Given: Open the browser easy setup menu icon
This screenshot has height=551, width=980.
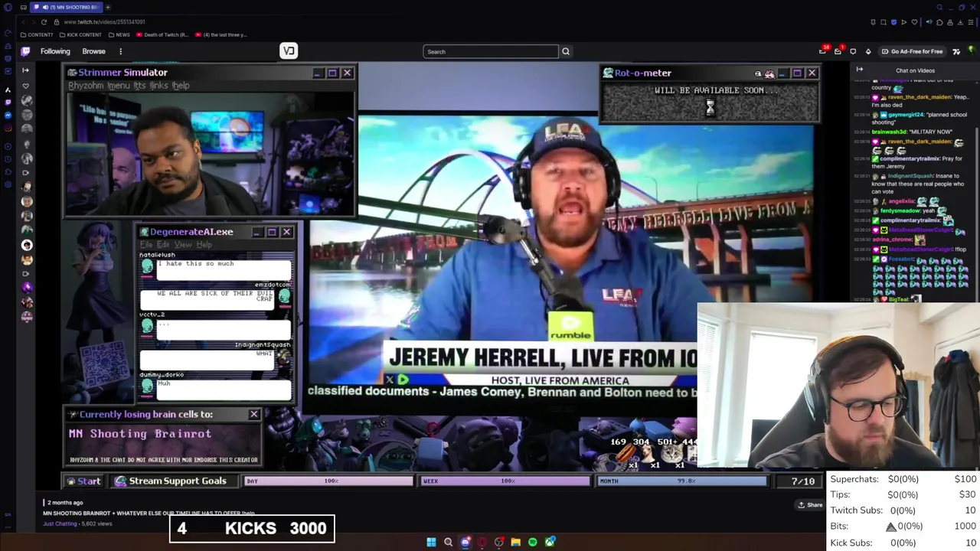Looking at the screenshot, I should click(x=970, y=22).
